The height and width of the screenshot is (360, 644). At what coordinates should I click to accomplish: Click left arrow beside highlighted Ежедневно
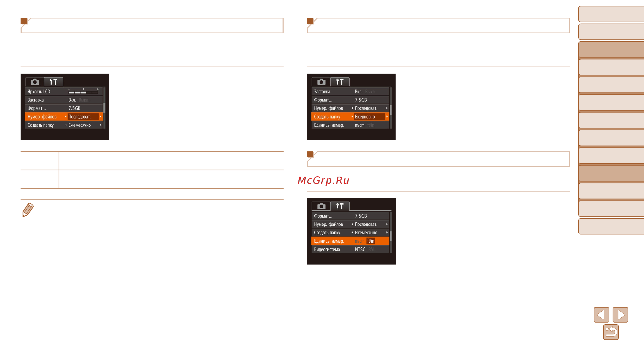pos(352,117)
